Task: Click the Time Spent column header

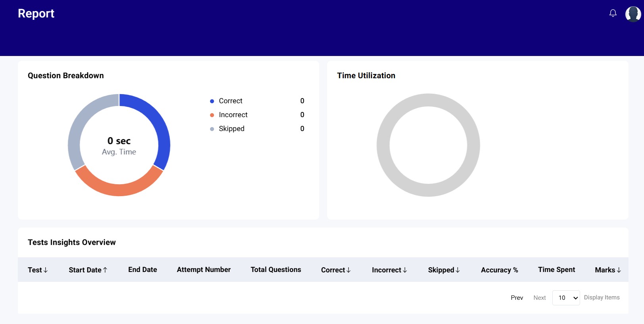Action: [x=556, y=270]
